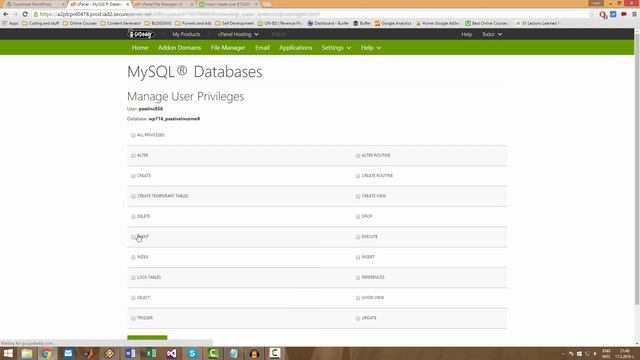
Task: Check the DELETE privilege box
Action: click(133, 216)
